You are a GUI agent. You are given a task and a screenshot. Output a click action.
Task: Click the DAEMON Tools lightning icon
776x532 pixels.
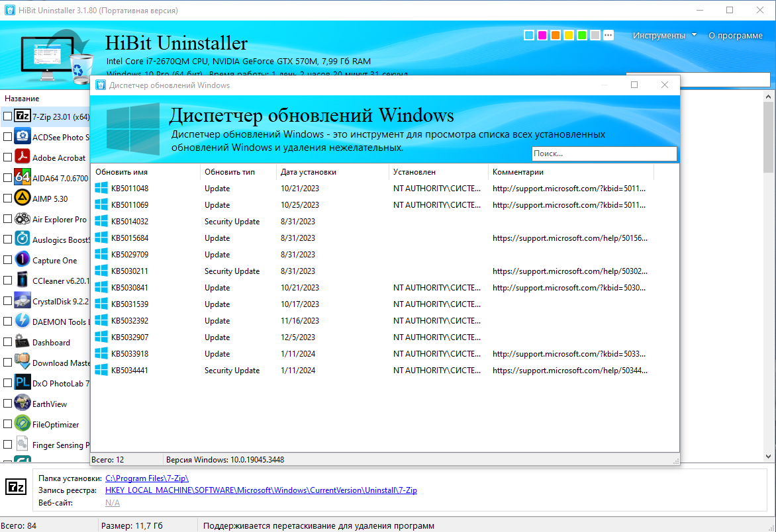tap(23, 321)
